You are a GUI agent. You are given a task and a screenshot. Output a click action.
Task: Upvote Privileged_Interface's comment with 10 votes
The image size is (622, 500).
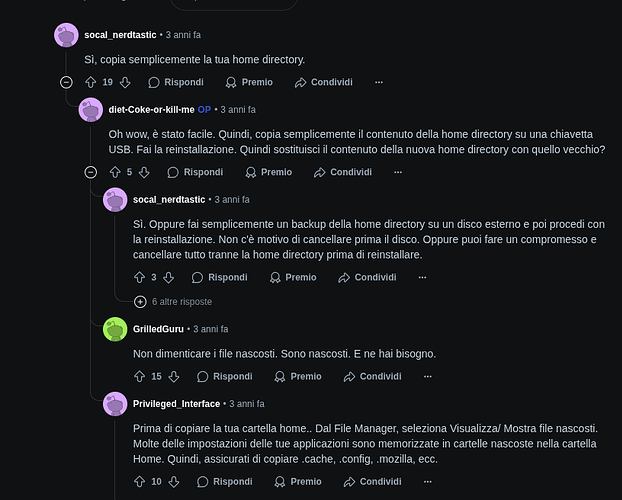140,481
